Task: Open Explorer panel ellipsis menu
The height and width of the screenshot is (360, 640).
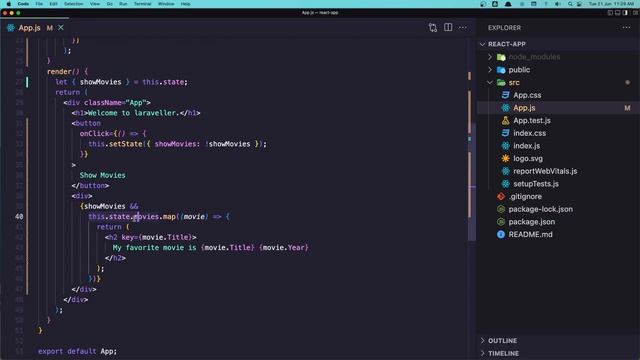Action: tap(626, 27)
